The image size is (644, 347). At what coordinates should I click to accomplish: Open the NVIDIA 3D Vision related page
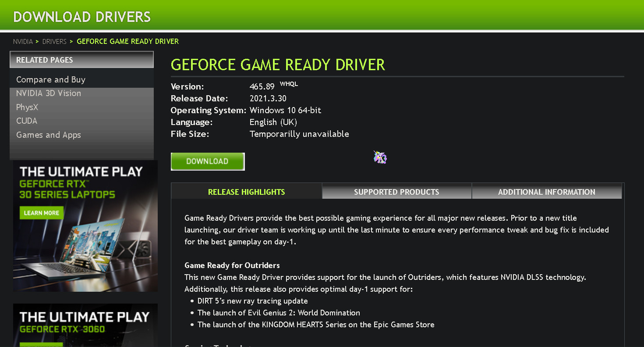(49, 93)
